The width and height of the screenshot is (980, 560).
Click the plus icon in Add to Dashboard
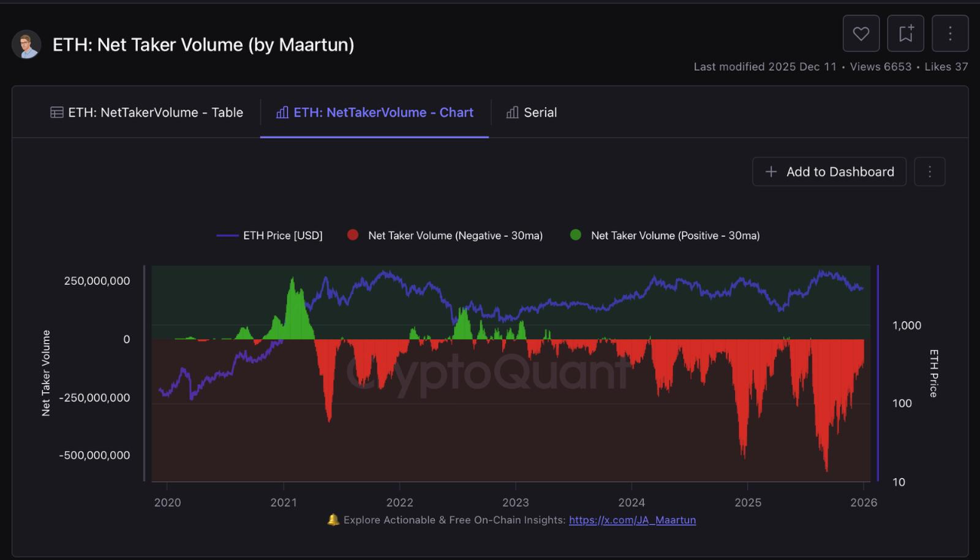coord(771,172)
